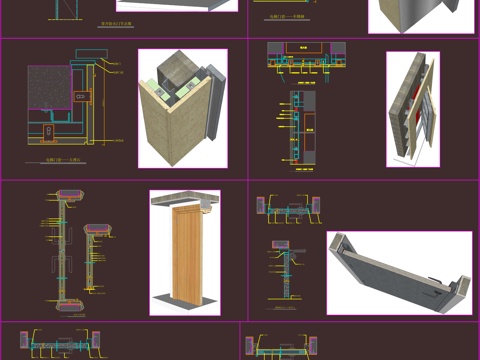
Task: Select the louver wall panel 3D render
Action: [413, 109]
